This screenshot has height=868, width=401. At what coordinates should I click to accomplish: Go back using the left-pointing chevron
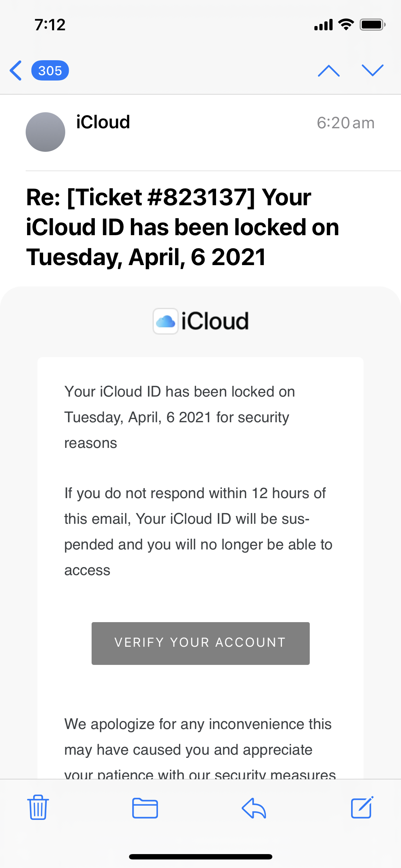pos(16,71)
